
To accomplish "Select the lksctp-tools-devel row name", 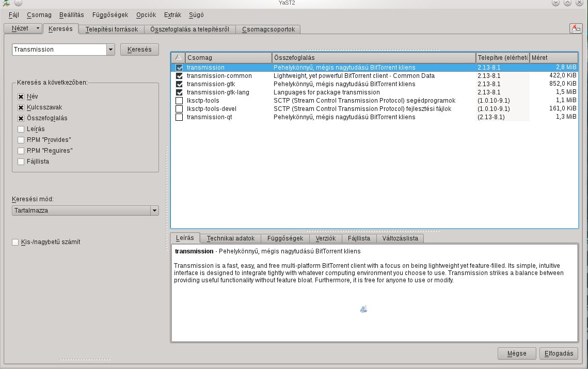I will [212, 109].
